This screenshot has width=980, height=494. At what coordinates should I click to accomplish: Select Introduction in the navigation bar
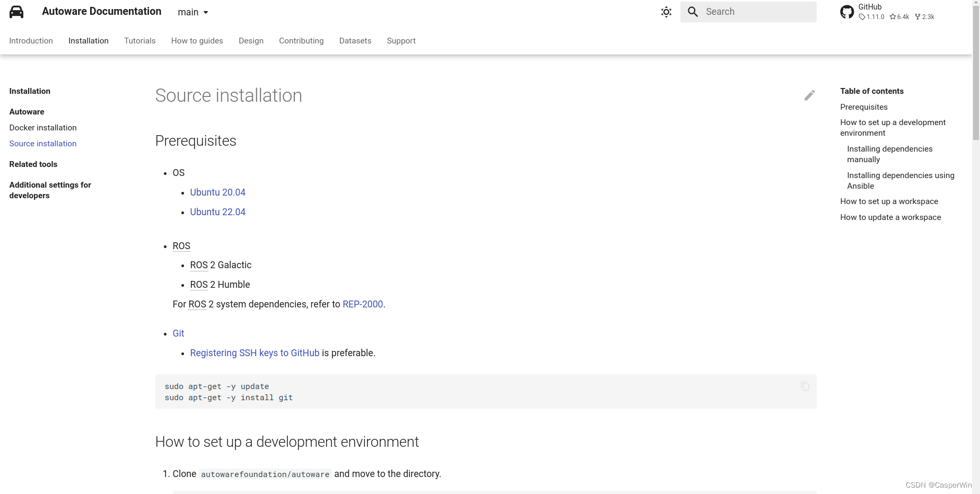[x=31, y=41]
